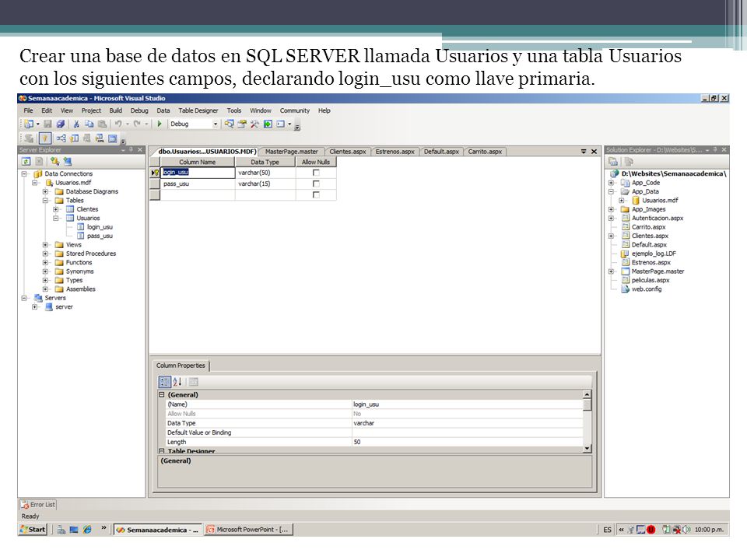Click the Undo toolbar icon
Screen dimensions: 747x560
pos(117,124)
